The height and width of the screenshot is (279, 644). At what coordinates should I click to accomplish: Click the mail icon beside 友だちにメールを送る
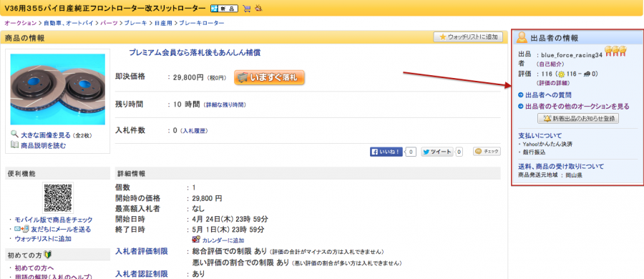click(21, 229)
